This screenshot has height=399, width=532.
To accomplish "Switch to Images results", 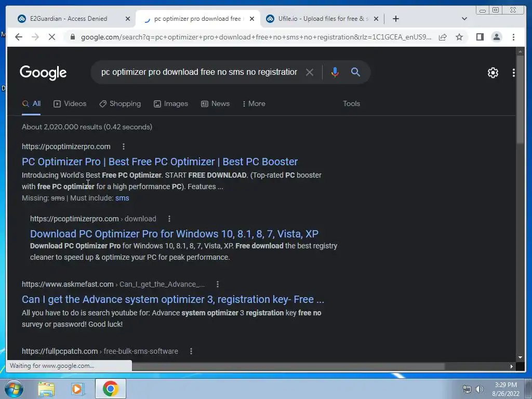I will coord(170,104).
